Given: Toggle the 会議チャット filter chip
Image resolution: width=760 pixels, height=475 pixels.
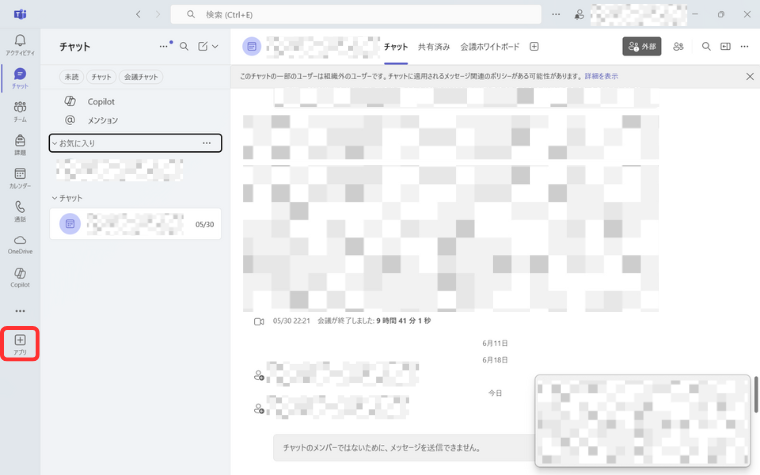Looking at the screenshot, I should [141, 77].
